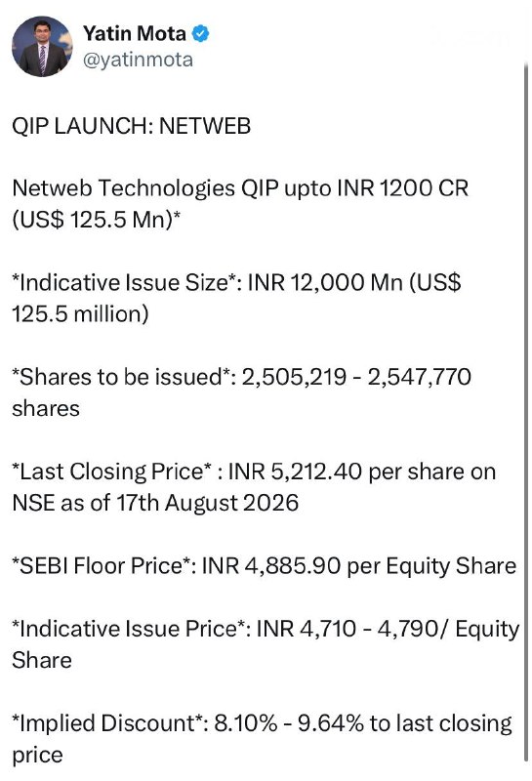Select the 'Implied Discount' line
The height and width of the screenshot is (781, 532).
[x=262, y=723]
